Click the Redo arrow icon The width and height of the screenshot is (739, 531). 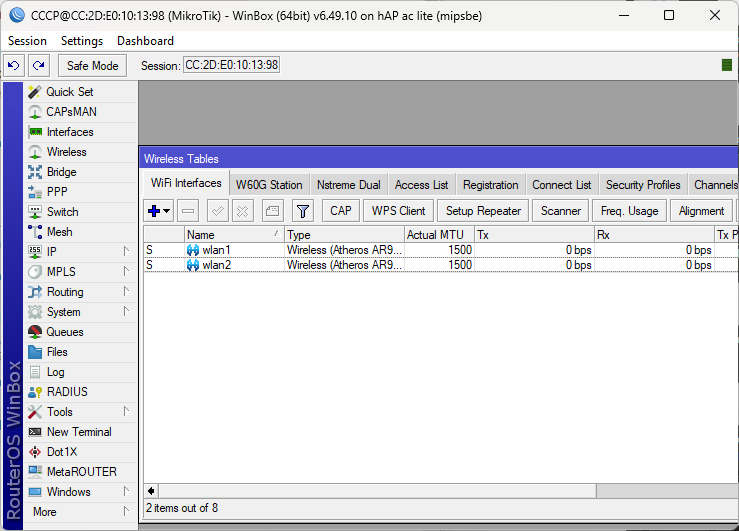[39, 65]
